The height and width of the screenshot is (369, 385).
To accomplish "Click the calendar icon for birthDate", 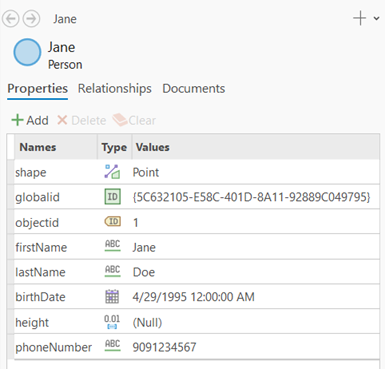I will tap(112, 296).
